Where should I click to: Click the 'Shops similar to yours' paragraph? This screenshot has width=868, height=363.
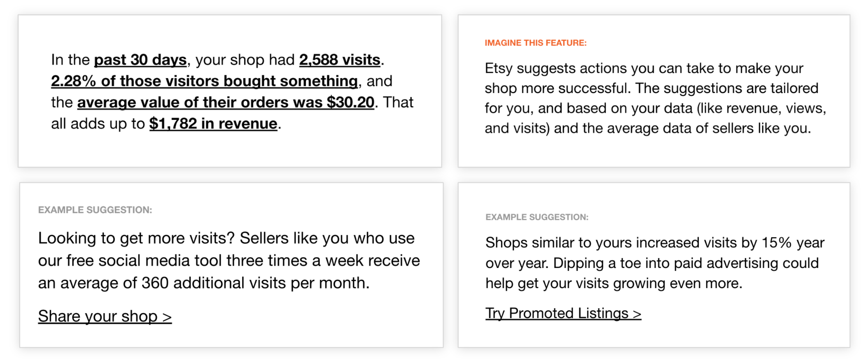click(x=655, y=263)
